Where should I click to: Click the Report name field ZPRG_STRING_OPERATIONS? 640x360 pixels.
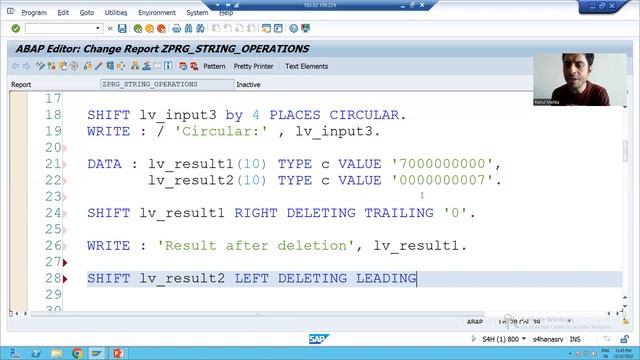coord(167,84)
